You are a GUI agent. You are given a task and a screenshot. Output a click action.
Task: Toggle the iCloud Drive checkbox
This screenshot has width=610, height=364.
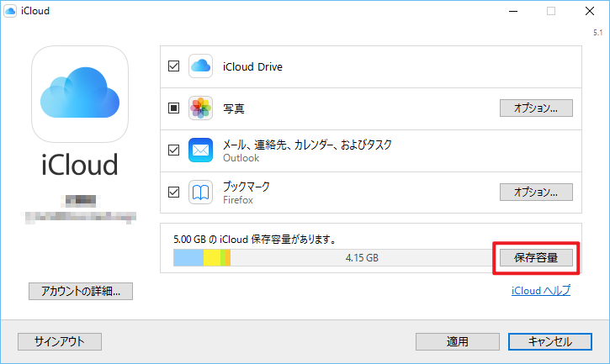[x=173, y=66]
